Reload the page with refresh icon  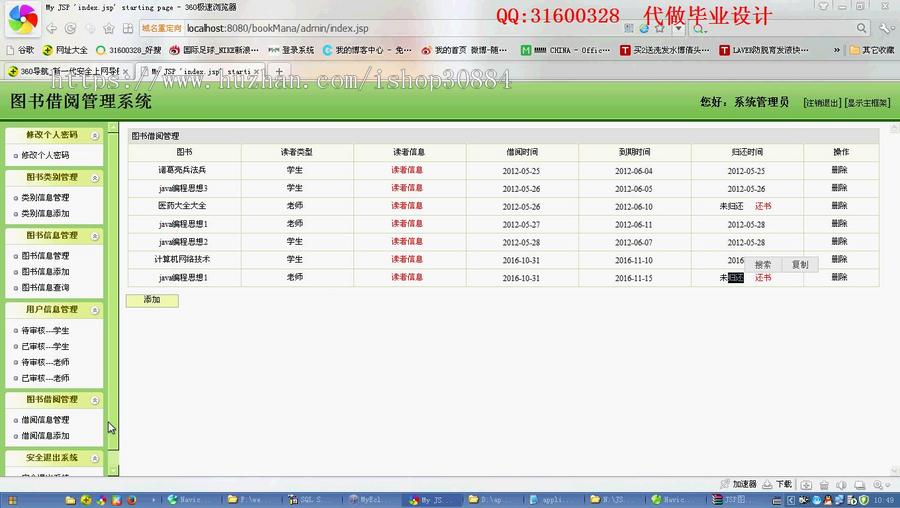[x=71, y=28]
